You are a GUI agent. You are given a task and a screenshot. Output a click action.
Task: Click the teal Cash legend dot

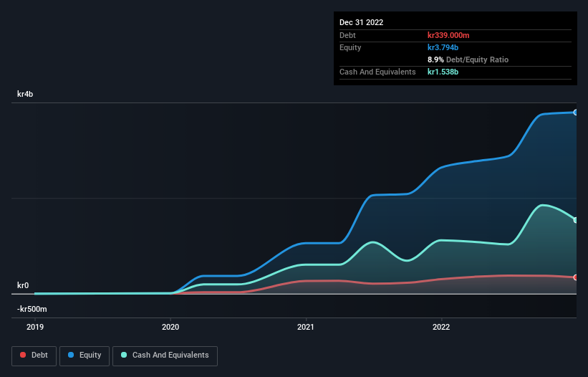124,355
